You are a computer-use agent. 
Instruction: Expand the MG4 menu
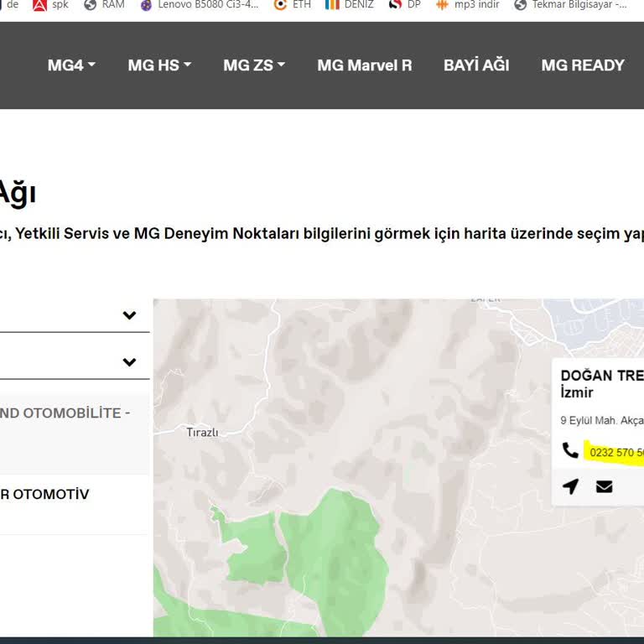[x=71, y=65]
